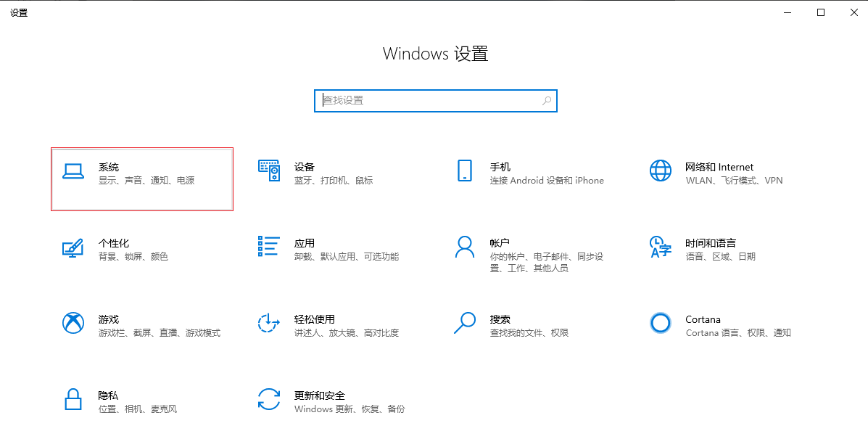Viewport: 868px width, 447px height.
Task: Click the Phone icon
Action: (464, 171)
